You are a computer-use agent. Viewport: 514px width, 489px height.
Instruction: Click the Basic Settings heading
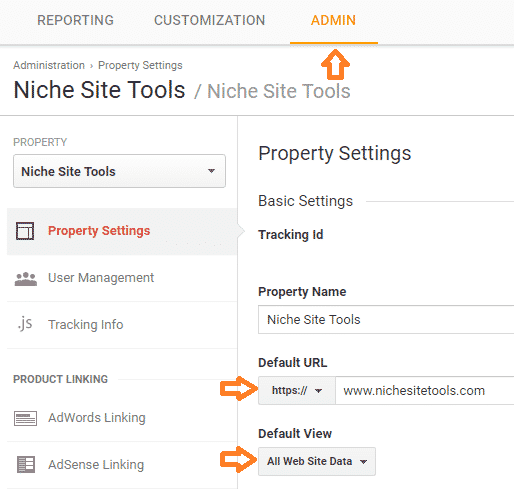[305, 201]
